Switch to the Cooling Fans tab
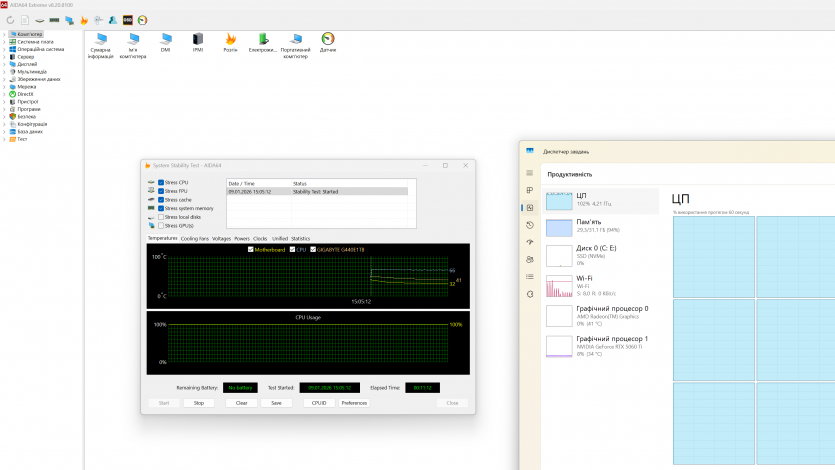 click(x=194, y=239)
